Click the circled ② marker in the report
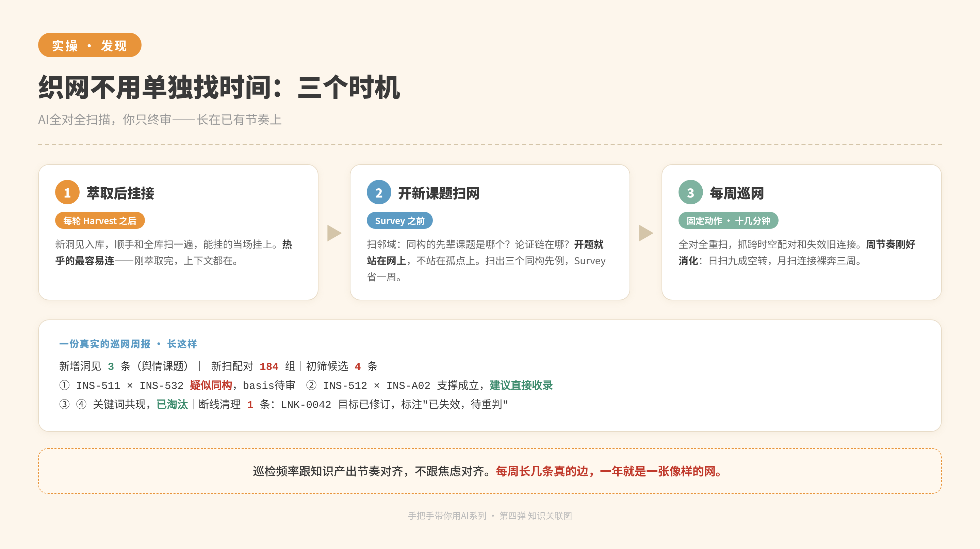This screenshot has width=980, height=549. coord(311,385)
